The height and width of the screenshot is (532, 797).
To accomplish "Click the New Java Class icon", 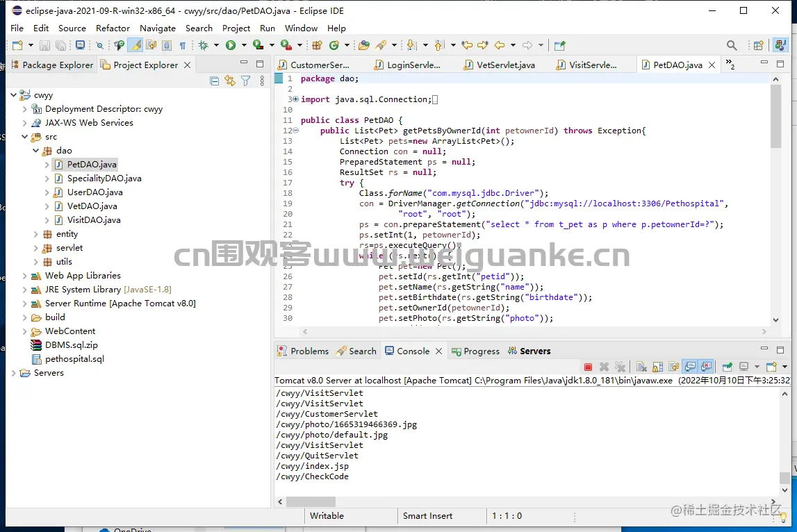I will tap(334, 46).
